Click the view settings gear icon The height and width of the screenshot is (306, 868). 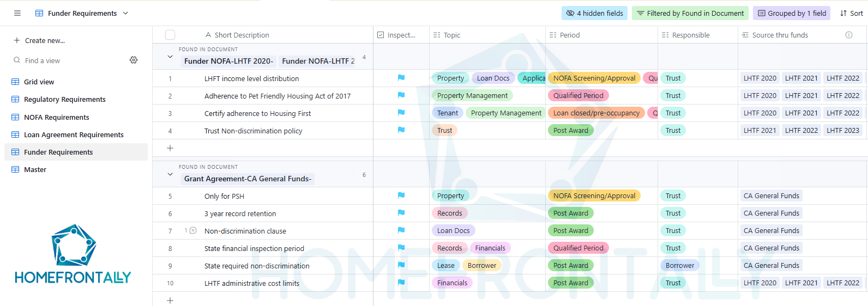(134, 60)
